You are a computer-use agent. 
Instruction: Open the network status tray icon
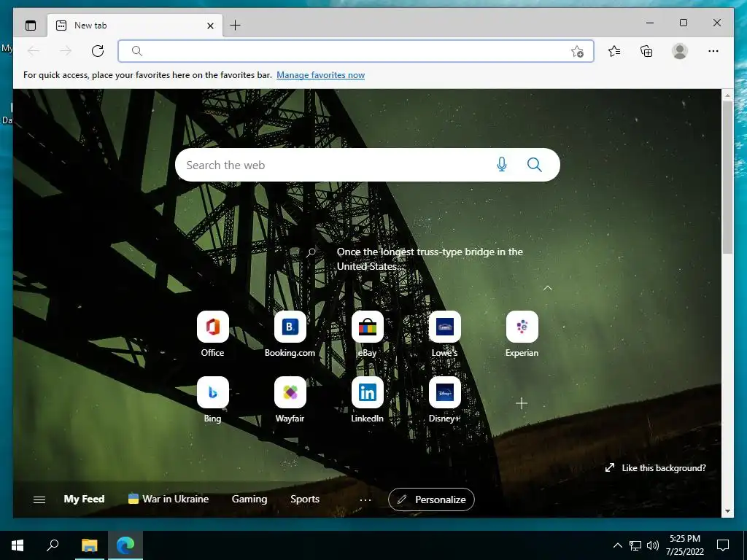(635, 545)
